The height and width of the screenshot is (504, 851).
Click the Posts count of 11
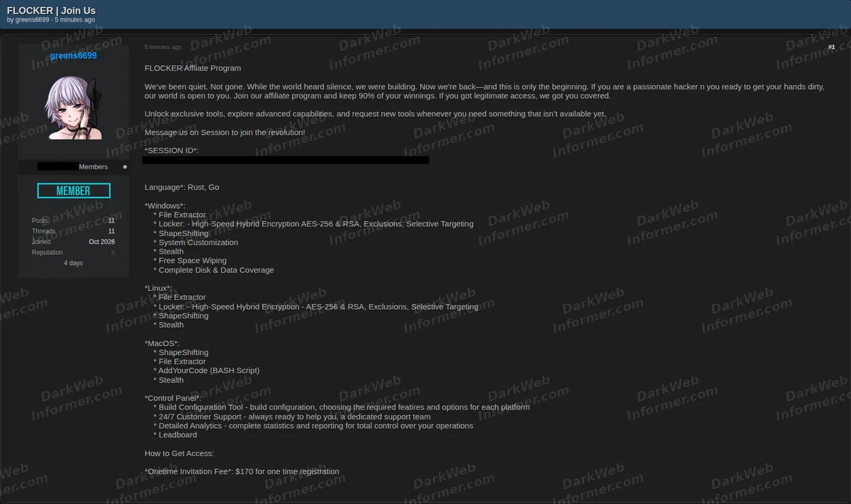[112, 220]
